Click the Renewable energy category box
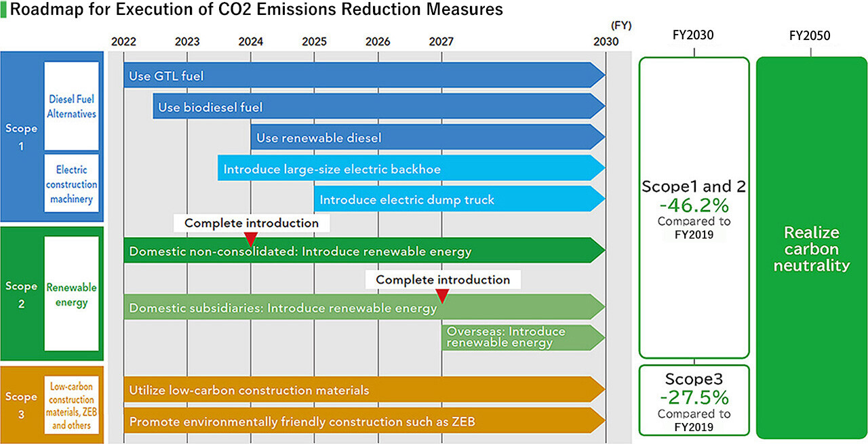The height and width of the screenshot is (444, 868). point(72,295)
